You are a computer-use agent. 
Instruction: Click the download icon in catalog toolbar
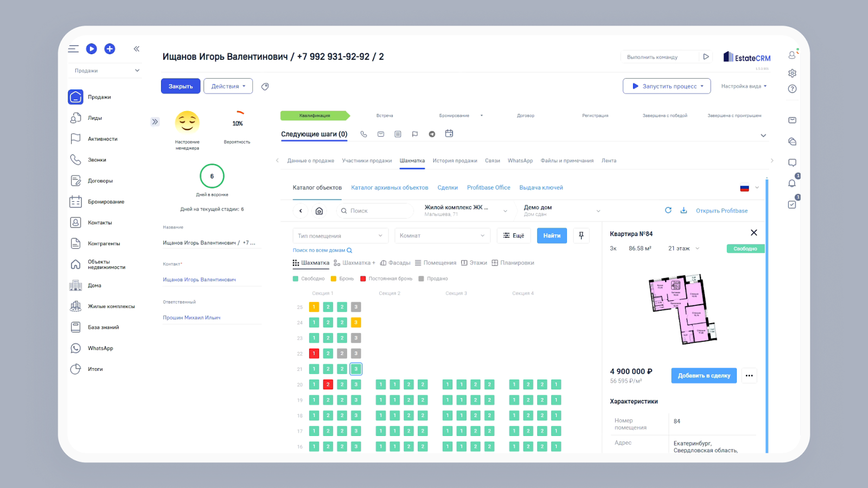[684, 210]
